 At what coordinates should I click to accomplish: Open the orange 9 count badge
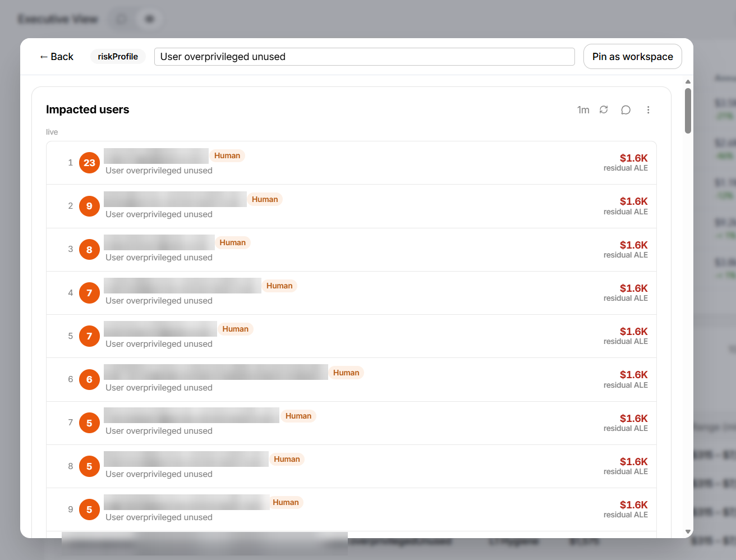coord(89,206)
